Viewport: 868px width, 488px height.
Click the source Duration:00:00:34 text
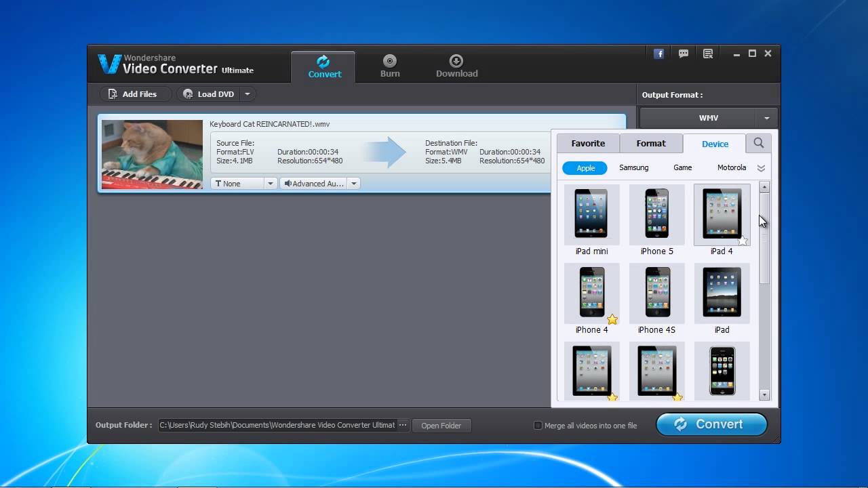pyautogui.click(x=308, y=152)
